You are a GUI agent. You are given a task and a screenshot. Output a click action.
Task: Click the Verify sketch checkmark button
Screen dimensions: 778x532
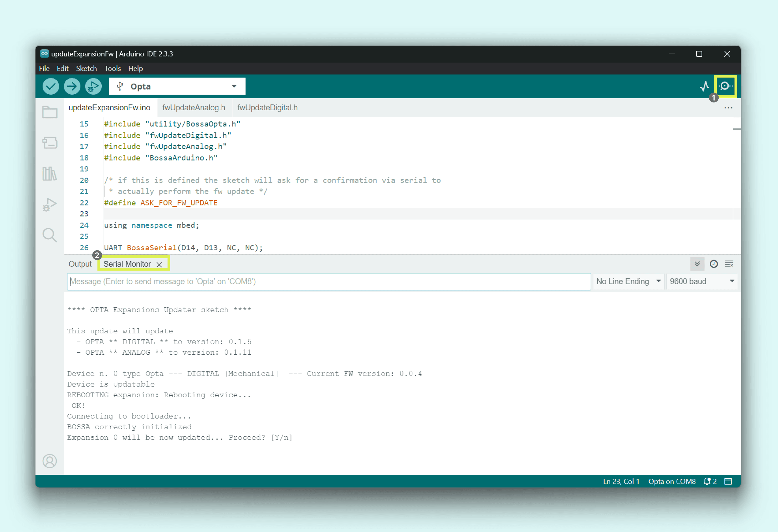(50, 86)
